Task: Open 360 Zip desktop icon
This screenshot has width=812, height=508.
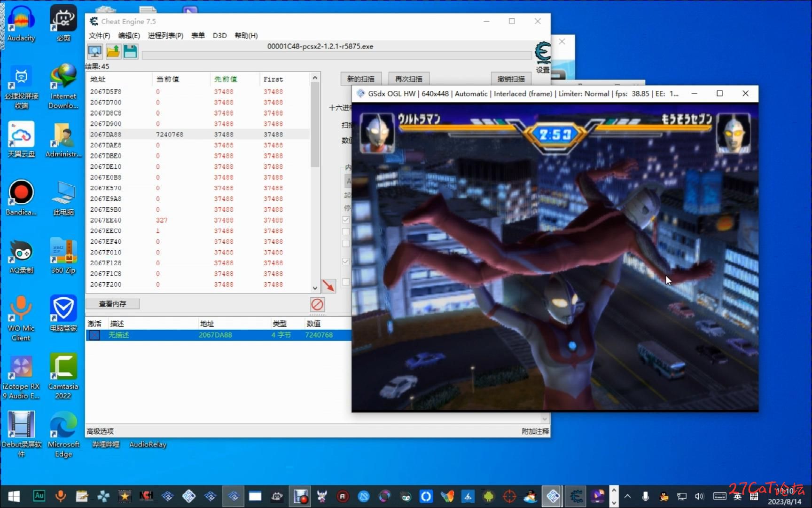Action: click(63, 256)
